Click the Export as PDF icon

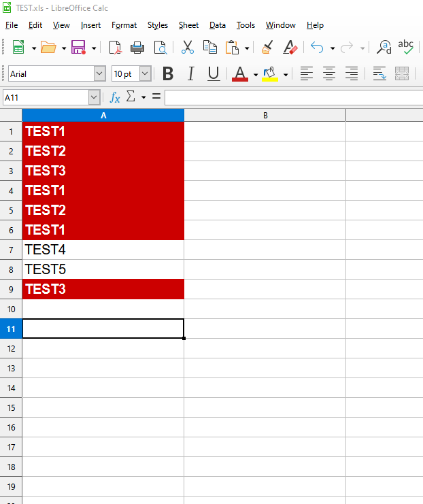point(115,48)
